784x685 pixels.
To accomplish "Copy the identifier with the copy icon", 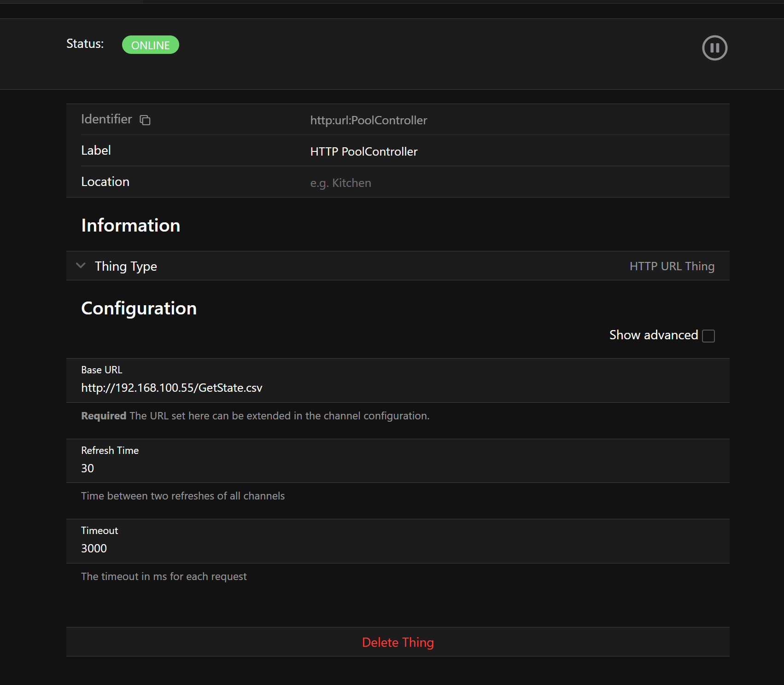I will coord(145,120).
